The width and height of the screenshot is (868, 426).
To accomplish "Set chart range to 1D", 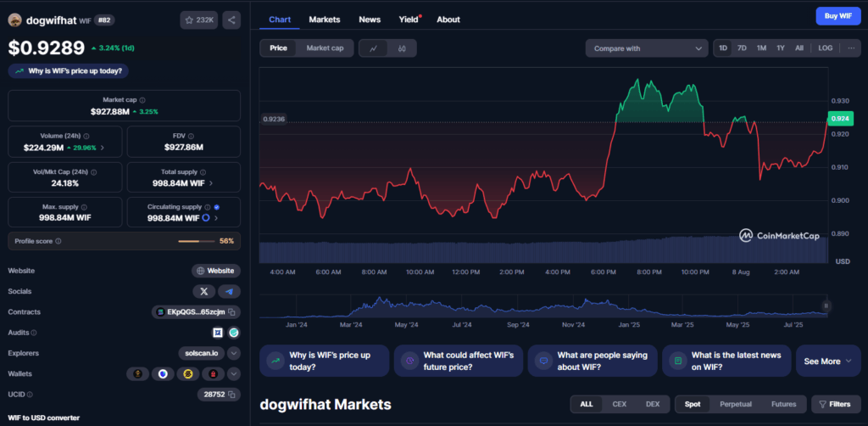I will [x=723, y=48].
